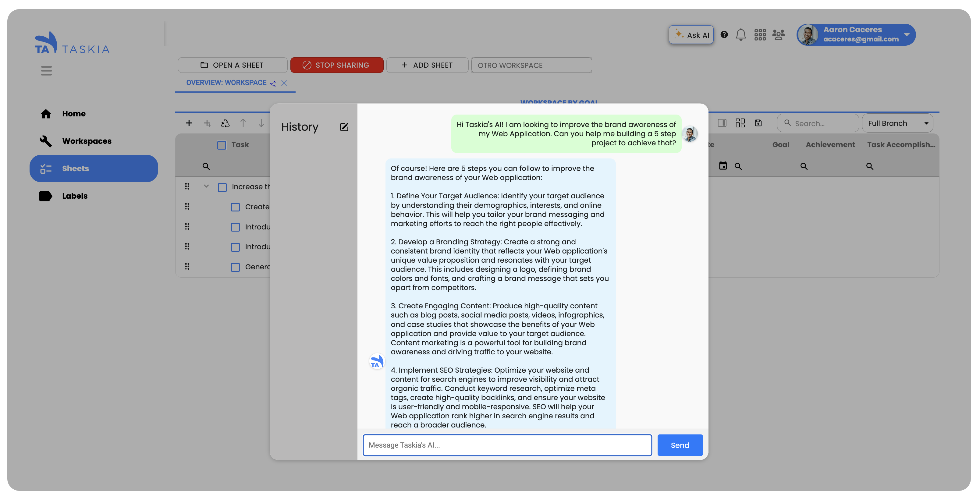Tick the 'Increase' task checkbox
980x500 pixels.
coord(222,187)
